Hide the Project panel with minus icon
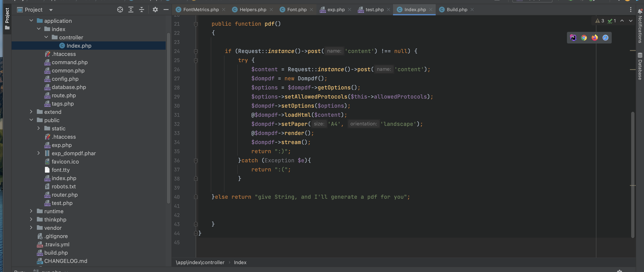The image size is (644, 272). tap(166, 10)
